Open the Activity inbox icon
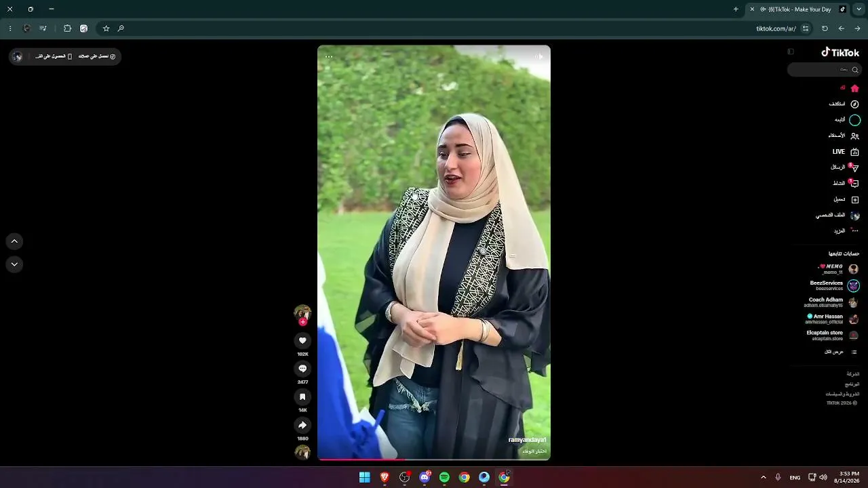The height and width of the screenshot is (488, 868). point(854,183)
